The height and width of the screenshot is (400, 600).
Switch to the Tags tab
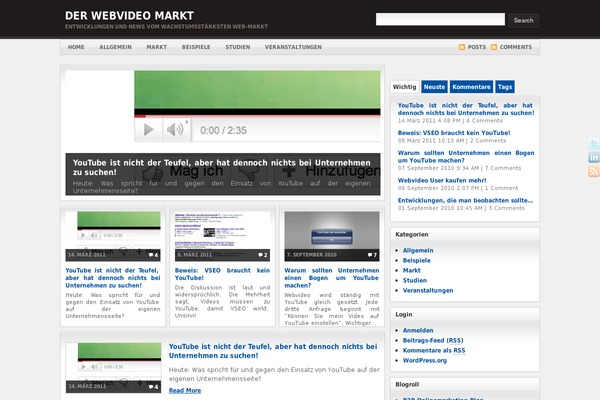505,87
